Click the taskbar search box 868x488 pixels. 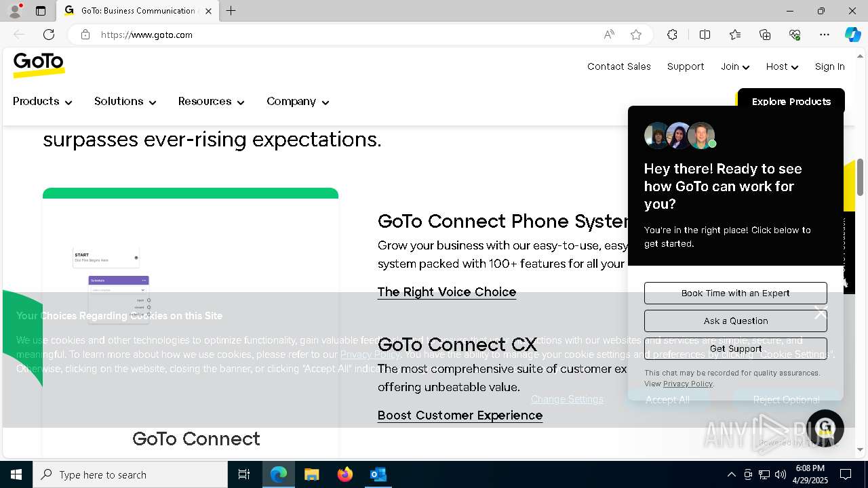pyautogui.click(x=130, y=474)
